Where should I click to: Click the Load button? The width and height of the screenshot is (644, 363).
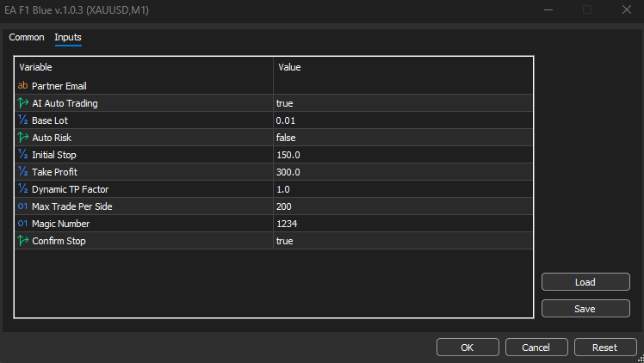(585, 282)
